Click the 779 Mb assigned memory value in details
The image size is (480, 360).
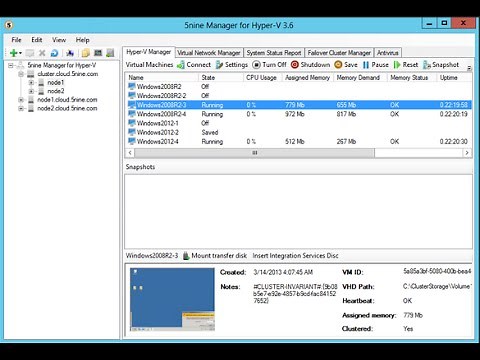(413, 315)
